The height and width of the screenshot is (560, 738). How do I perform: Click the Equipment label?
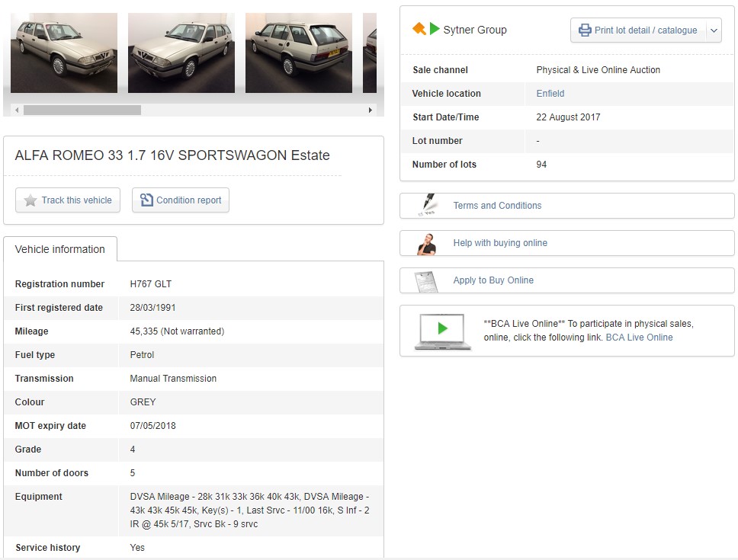point(39,497)
